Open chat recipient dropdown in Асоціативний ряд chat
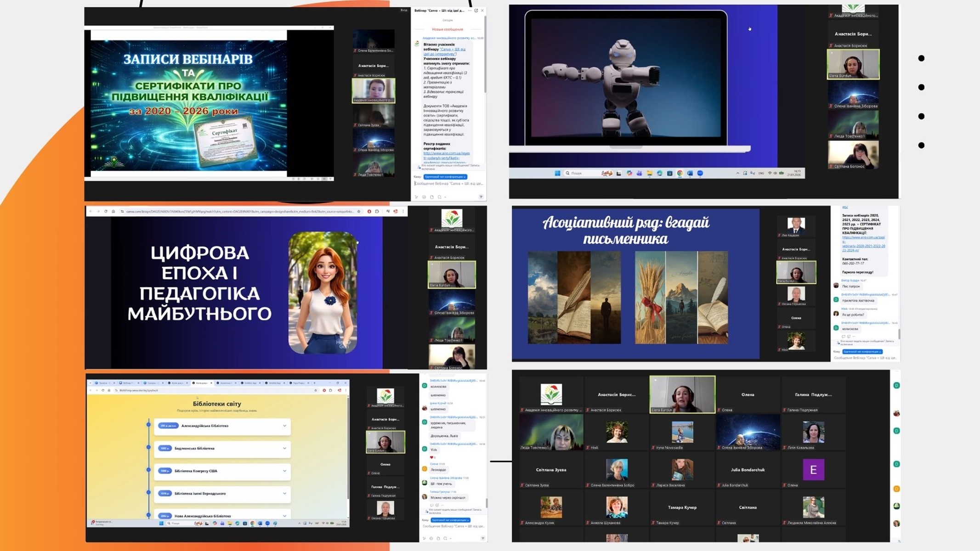980x551 pixels. click(862, 352)
